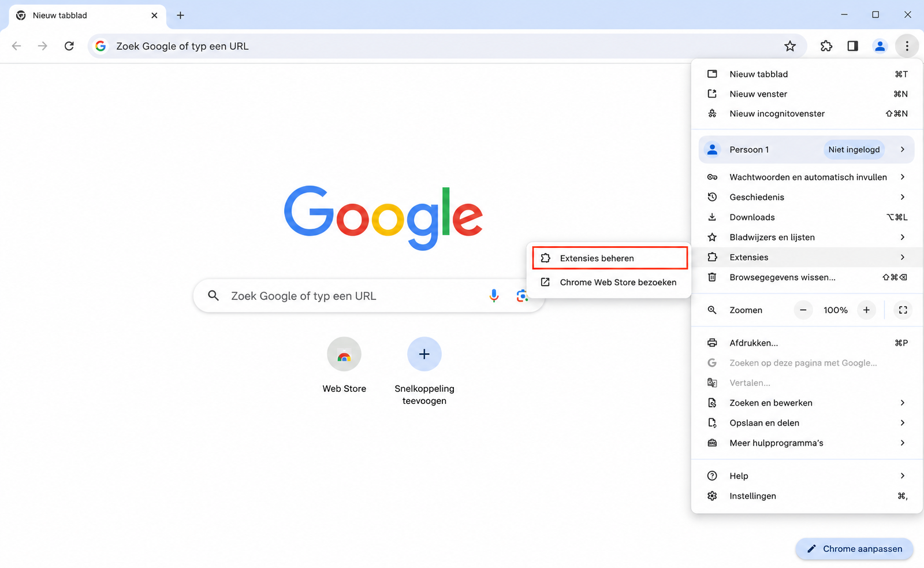Zoom out with the minus button
Image resolution: width=924 pixels, height=568 pixels.
coord(803,310)
